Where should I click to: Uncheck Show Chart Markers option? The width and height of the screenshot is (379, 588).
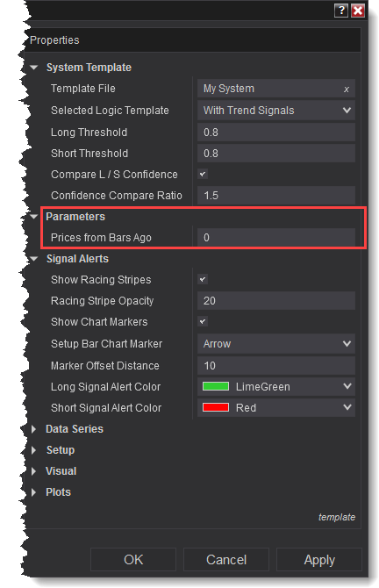tap(203, 321)
